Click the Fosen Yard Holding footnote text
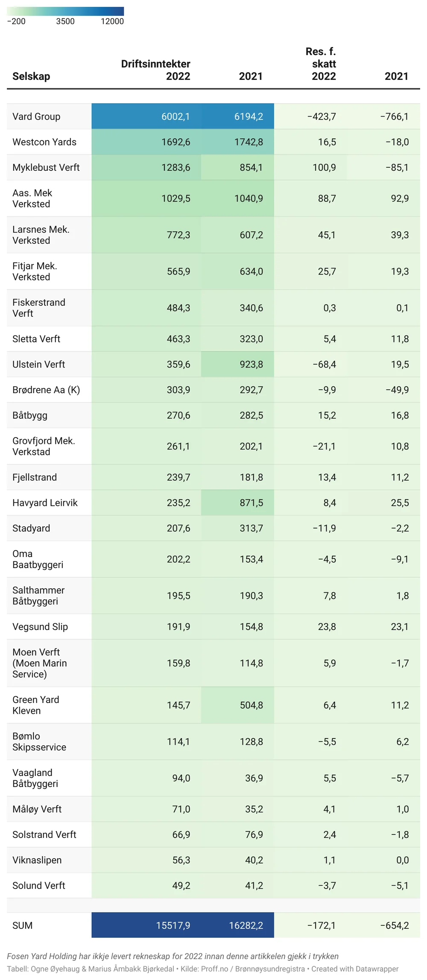Screen dimensions: 427x980 click(173, 957)
